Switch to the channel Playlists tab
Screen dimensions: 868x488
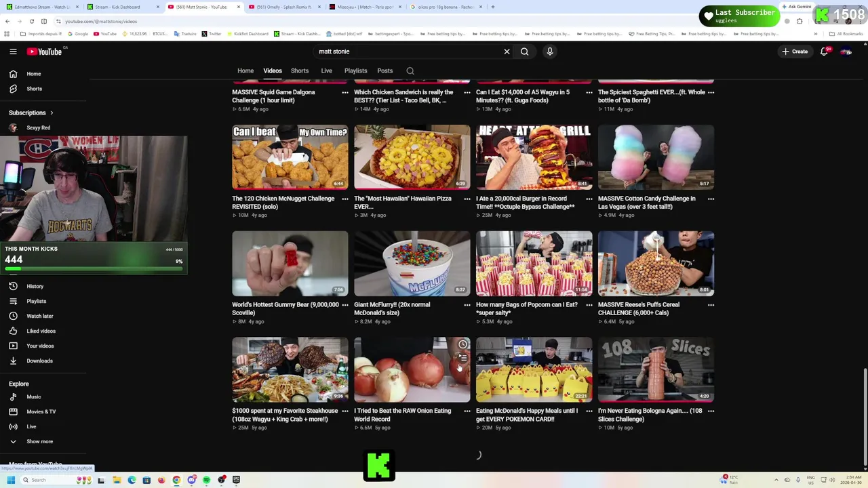tap(355, 70)
